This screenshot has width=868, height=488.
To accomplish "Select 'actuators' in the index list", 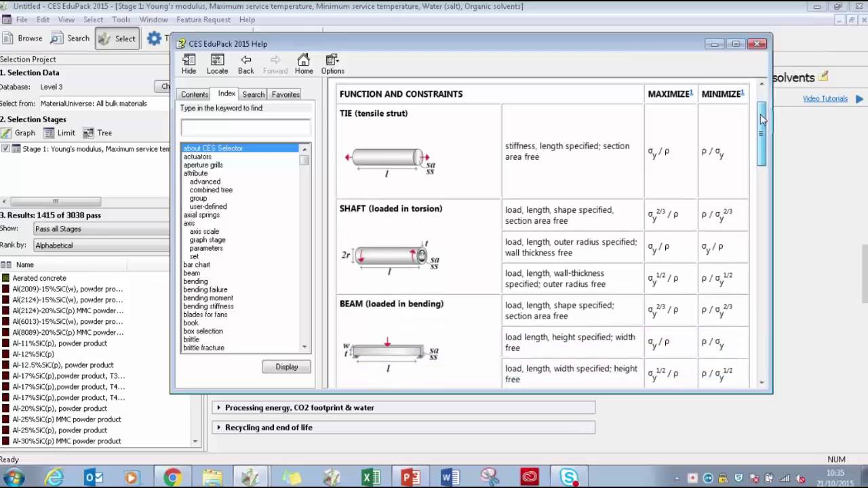I will point(197,157).
